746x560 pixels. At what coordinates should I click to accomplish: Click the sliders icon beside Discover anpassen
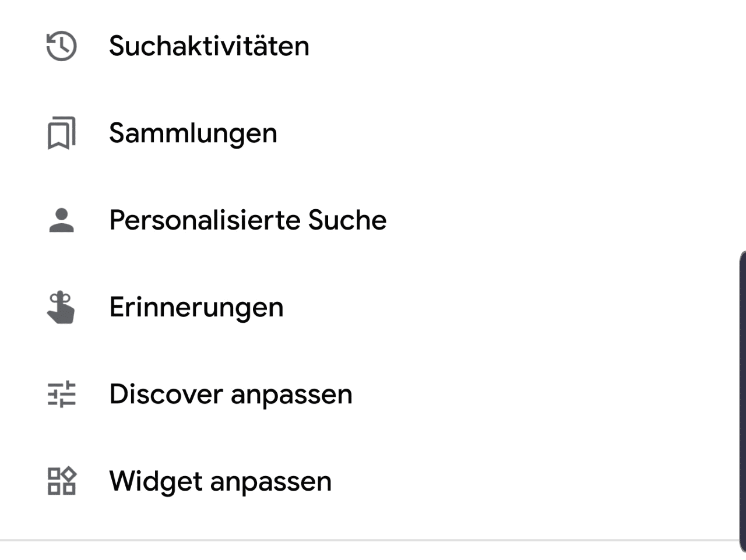(x=61, y=395)
